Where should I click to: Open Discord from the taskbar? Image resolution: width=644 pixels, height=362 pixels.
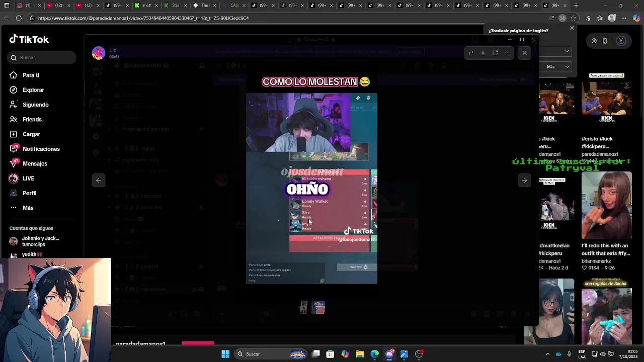click(389, 354)
